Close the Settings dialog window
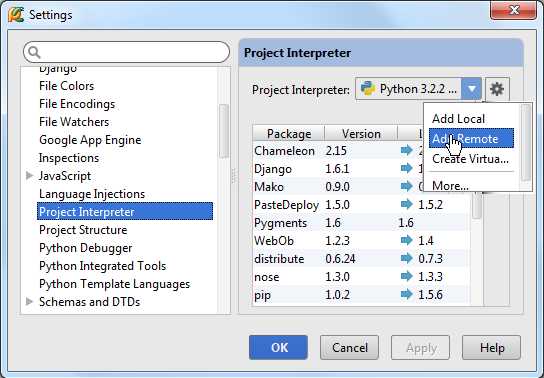This screenshot has height=378, width=544. coord(513,10)
